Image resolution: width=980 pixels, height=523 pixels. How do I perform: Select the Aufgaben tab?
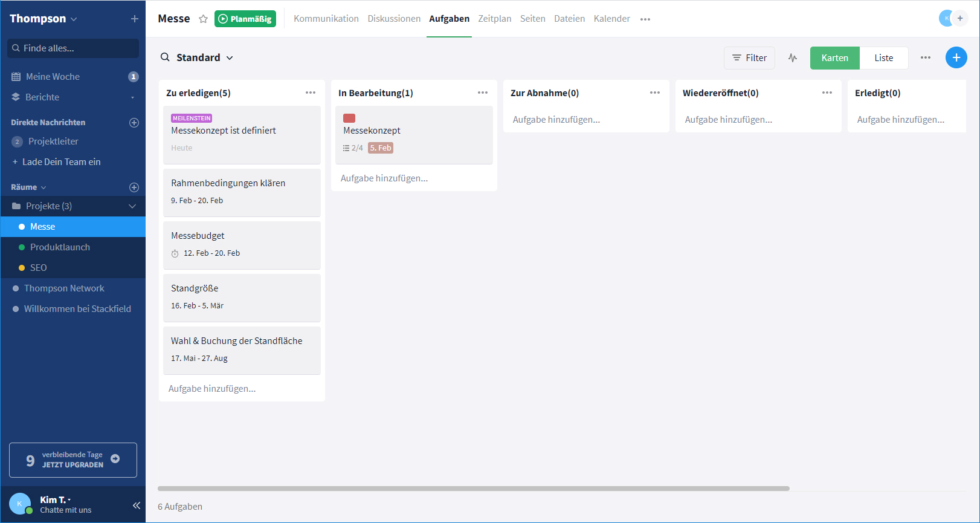tap(449, 19)
